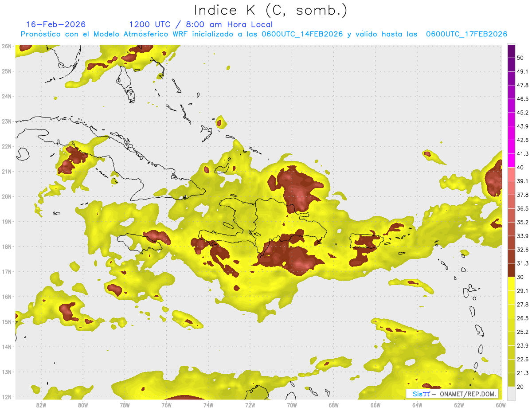The image size is (532, 411).
Task: Click the colorbar value '40'
Action: (521, 168)
